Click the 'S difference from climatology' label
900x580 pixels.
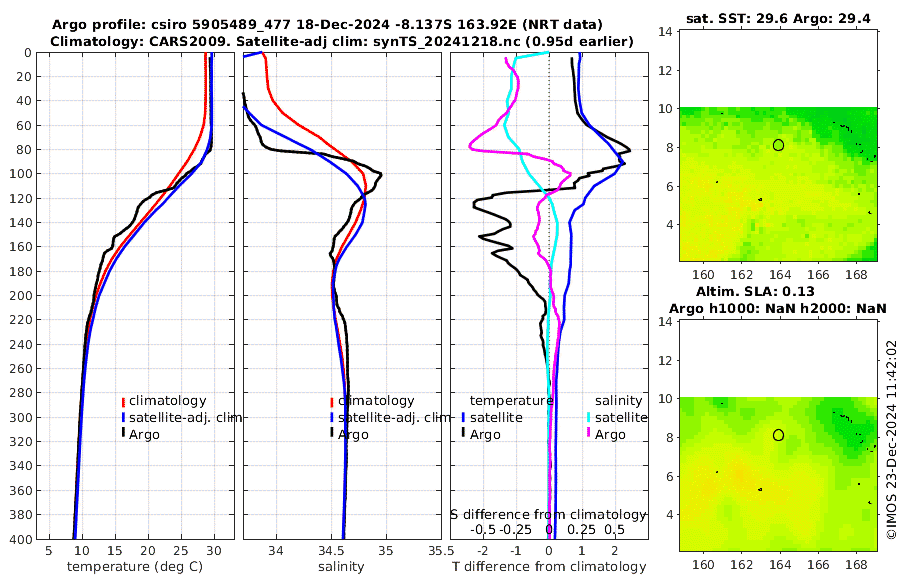548,514
